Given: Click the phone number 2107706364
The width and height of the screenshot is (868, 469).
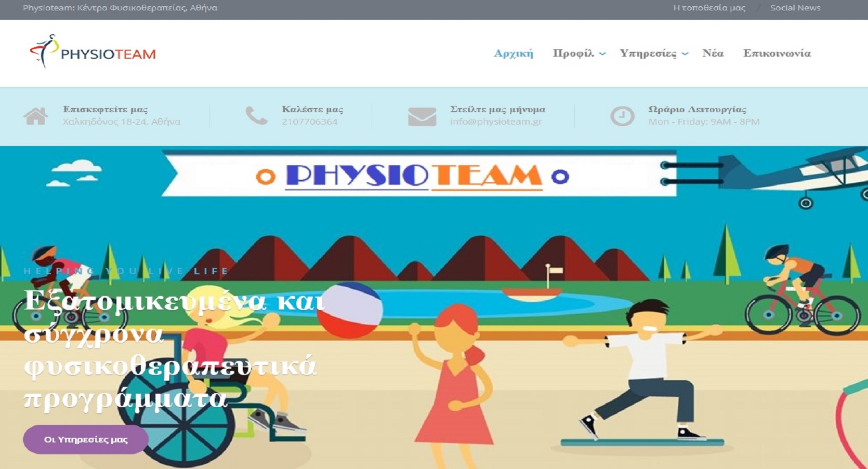Looking at the screenshot, I should point(309,122).
